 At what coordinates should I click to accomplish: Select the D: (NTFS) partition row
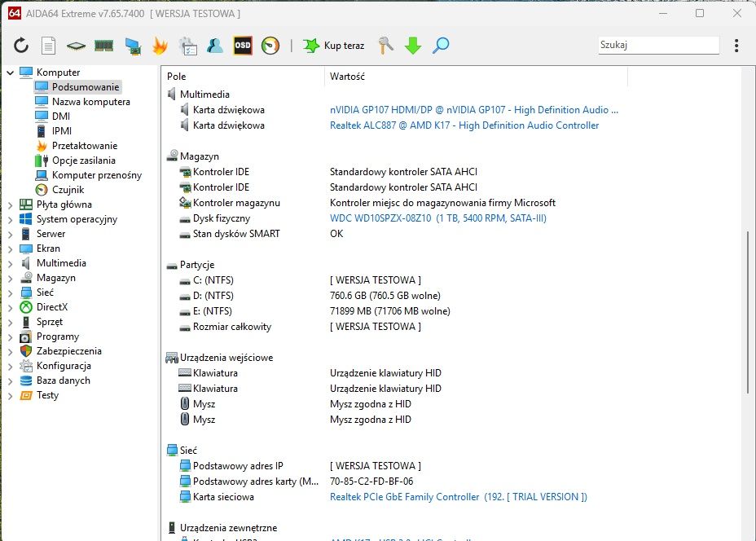[x=395, y=296]
